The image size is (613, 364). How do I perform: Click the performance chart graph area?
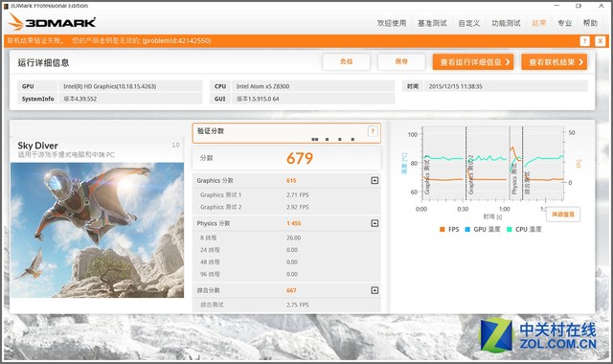pyautogui.click(x=493, y=164)
